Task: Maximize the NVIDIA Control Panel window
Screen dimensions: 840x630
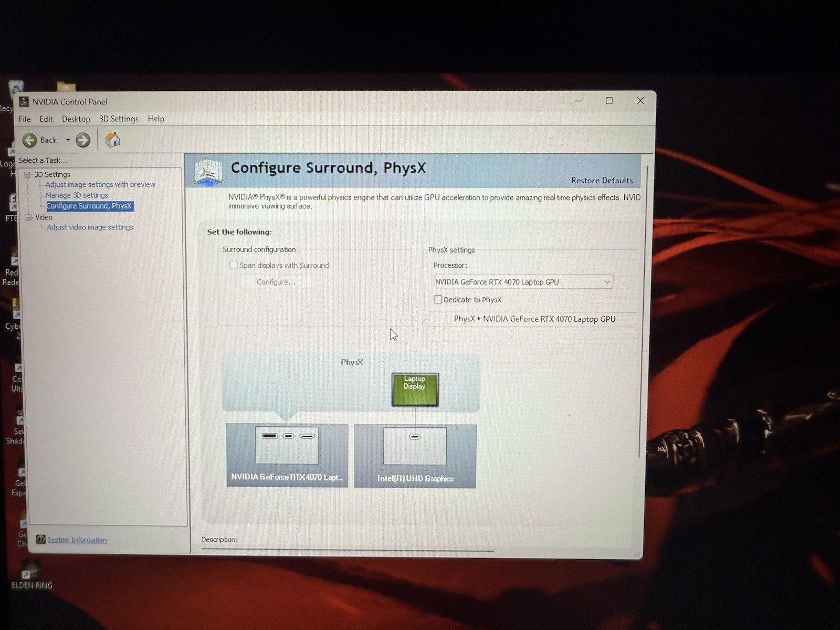Action: [x=609, y=101]
